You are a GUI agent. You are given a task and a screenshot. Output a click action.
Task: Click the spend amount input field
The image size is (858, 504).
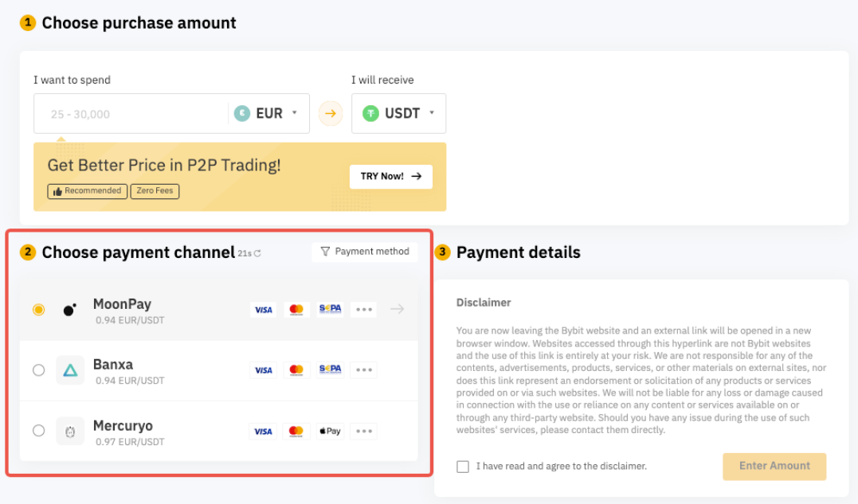pyautogui.click(x=131, y=114)
